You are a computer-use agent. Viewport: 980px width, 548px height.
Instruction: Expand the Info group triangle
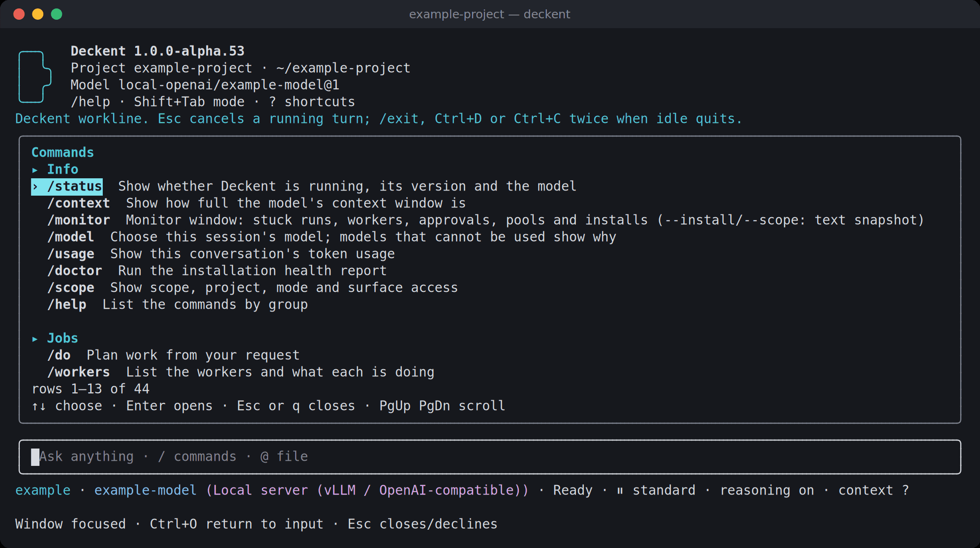(x=35, y=170)
